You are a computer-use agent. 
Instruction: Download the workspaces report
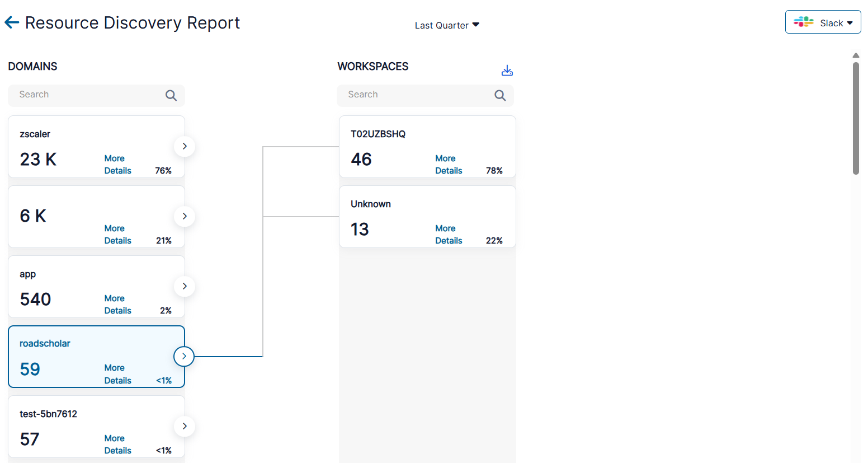[507, 70]
